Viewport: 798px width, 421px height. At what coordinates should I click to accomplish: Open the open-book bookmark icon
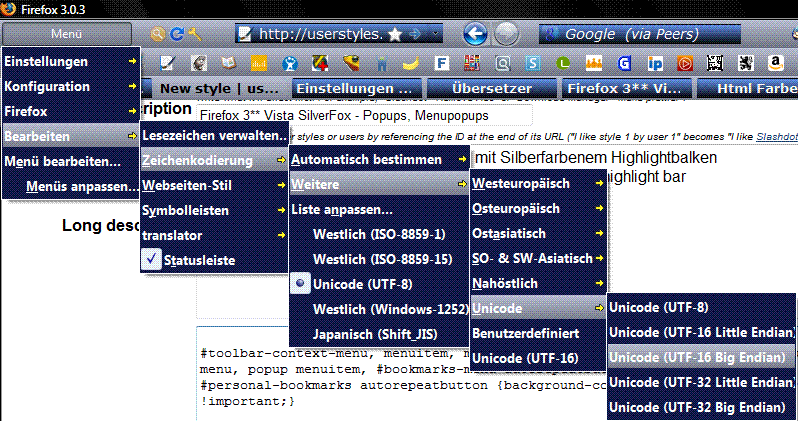tap(229, 63)
